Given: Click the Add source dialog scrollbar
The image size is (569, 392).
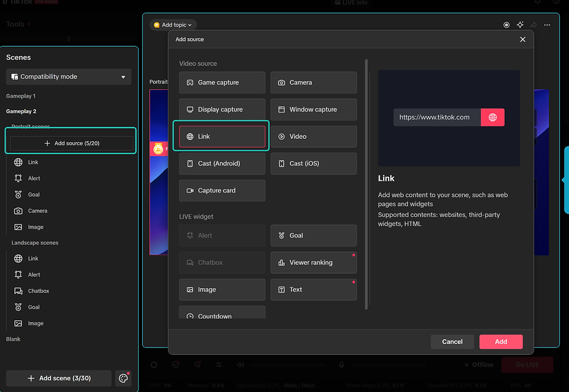Looking at the screenshot, I should pos(366,184).
